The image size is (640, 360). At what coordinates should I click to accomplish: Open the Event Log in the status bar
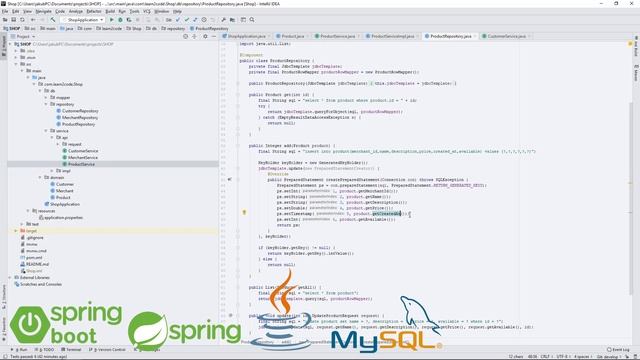point(618,349)
